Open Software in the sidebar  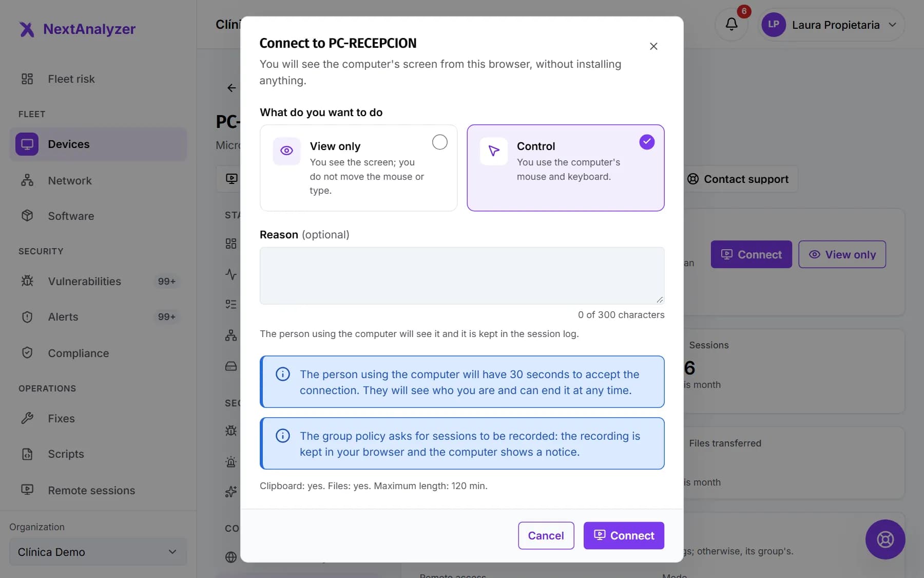(98, 216)
